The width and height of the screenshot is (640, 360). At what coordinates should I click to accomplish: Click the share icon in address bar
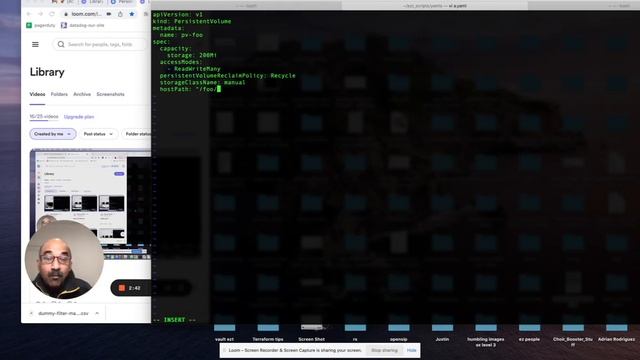[120, 14]
